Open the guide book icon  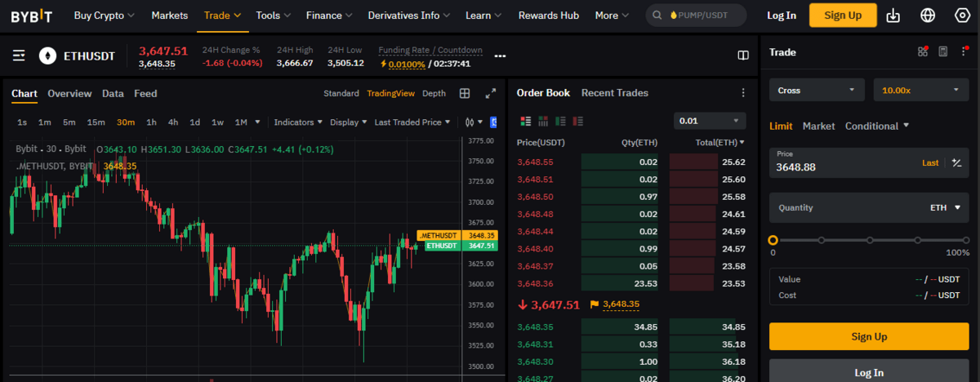pos(743,56)
